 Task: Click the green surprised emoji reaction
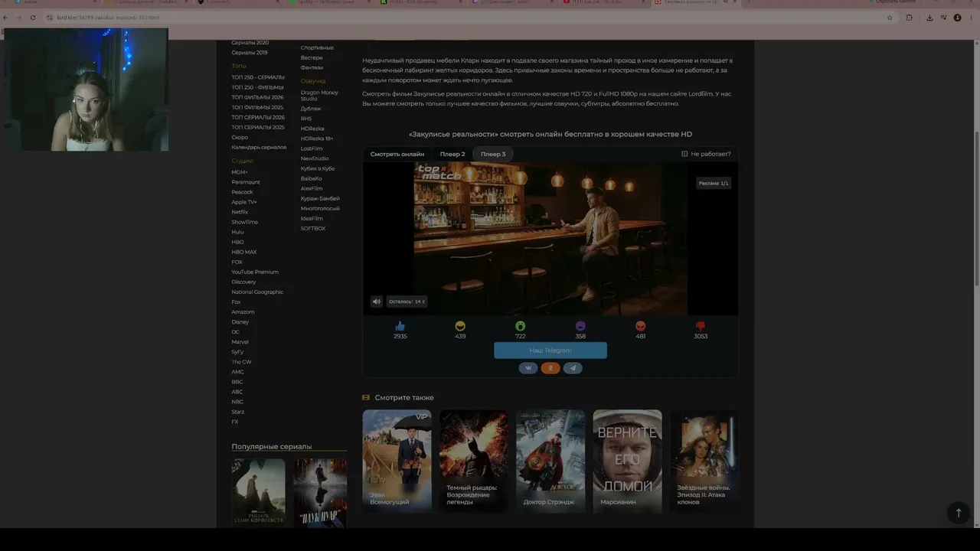pyautogui.click(x=520, y=326)
